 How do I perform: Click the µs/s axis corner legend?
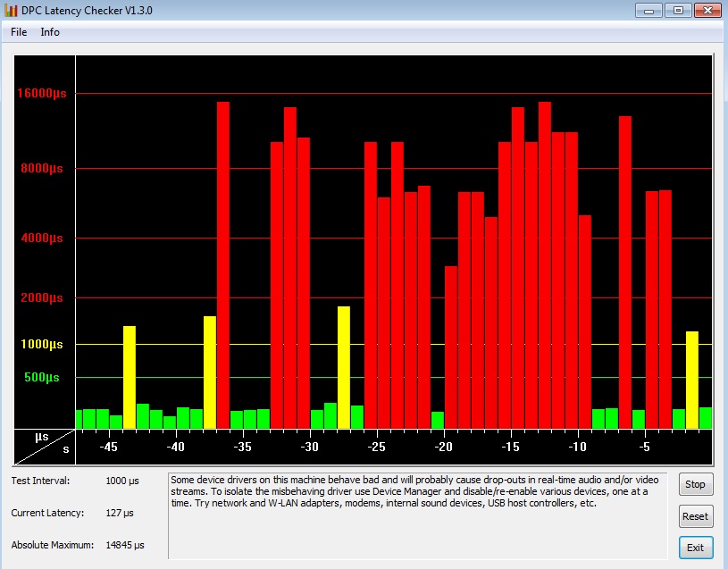coord(45,447)
